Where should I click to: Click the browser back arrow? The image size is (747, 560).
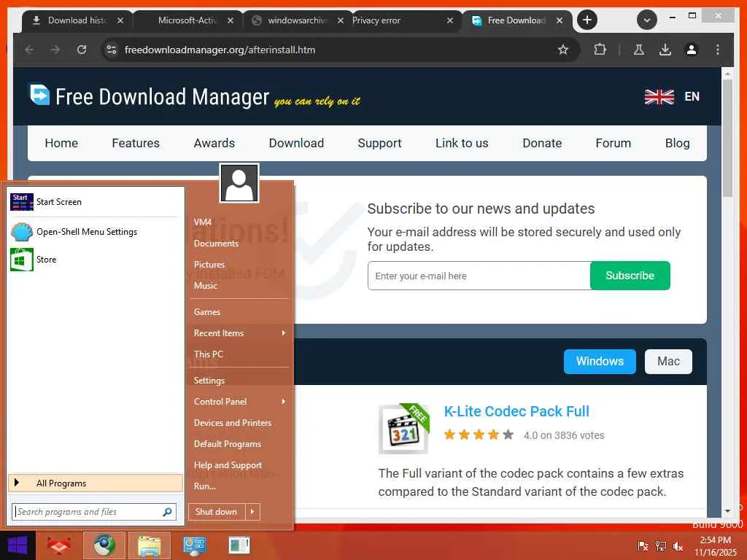(29, 50)
